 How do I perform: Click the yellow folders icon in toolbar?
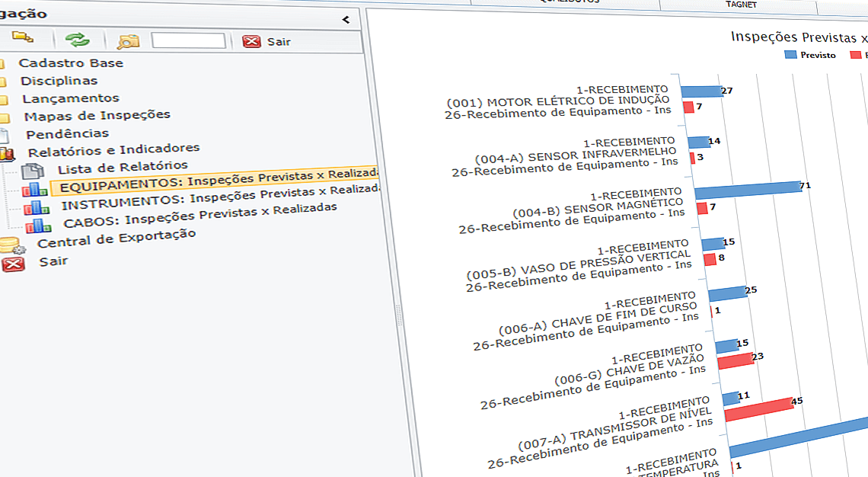(x=23, y=37)
